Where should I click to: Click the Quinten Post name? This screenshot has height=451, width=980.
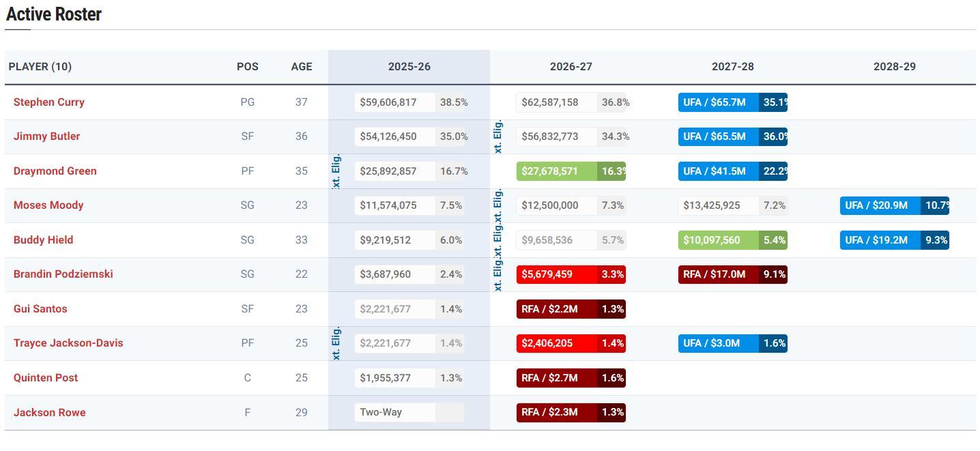[46, 378]
